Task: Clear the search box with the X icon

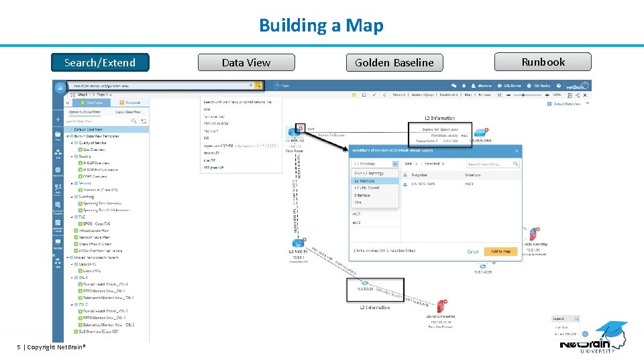Action: tap(250, 85)
